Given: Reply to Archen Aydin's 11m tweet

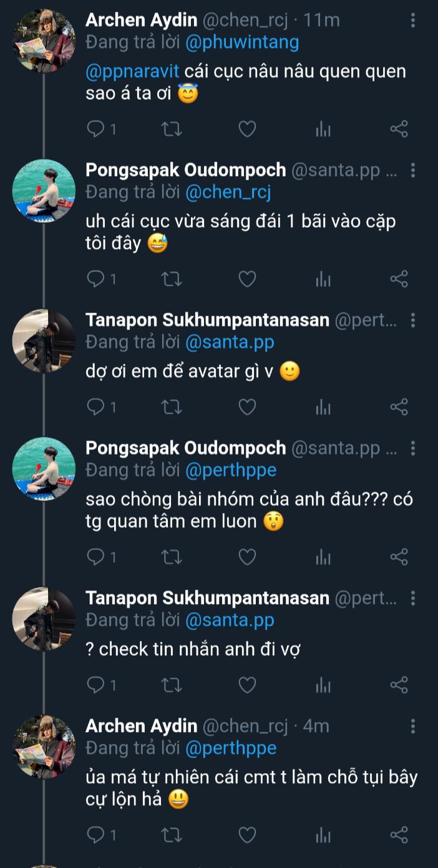Looking at the screenshot, I should pos(97,129).
